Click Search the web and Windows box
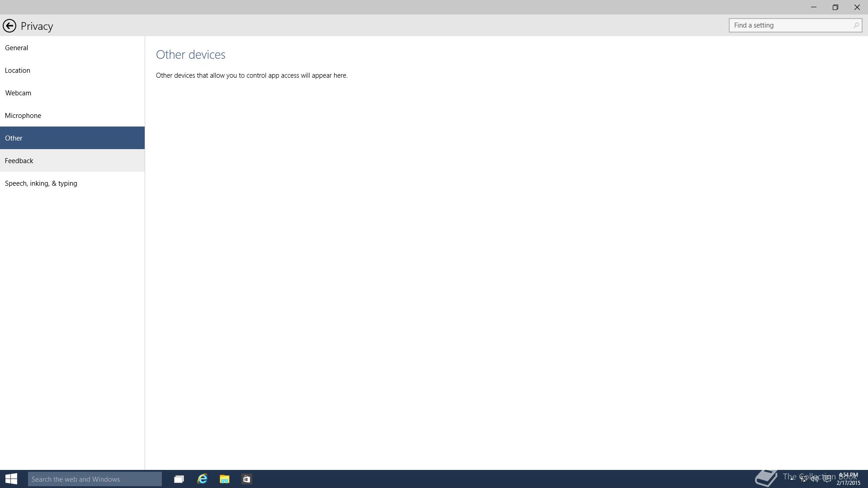Screen dimensions: 868x488 click(x=95, y=479)
